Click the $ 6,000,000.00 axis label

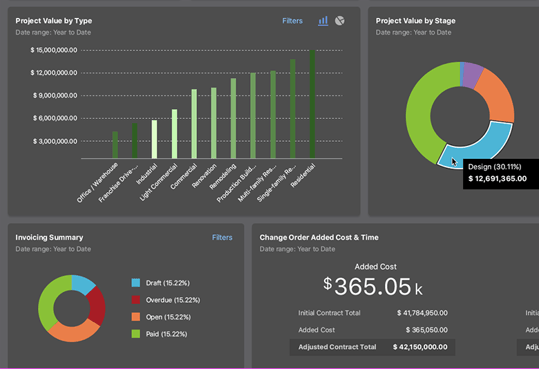pyautogui.click(x=55, y=118)
